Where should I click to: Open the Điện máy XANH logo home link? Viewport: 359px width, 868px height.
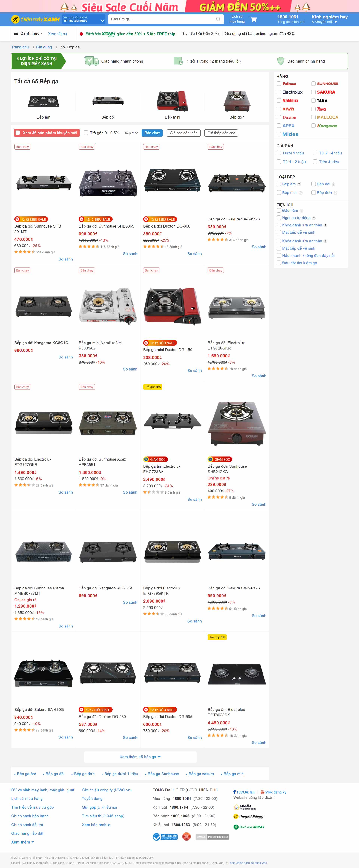tap(36, 20)
